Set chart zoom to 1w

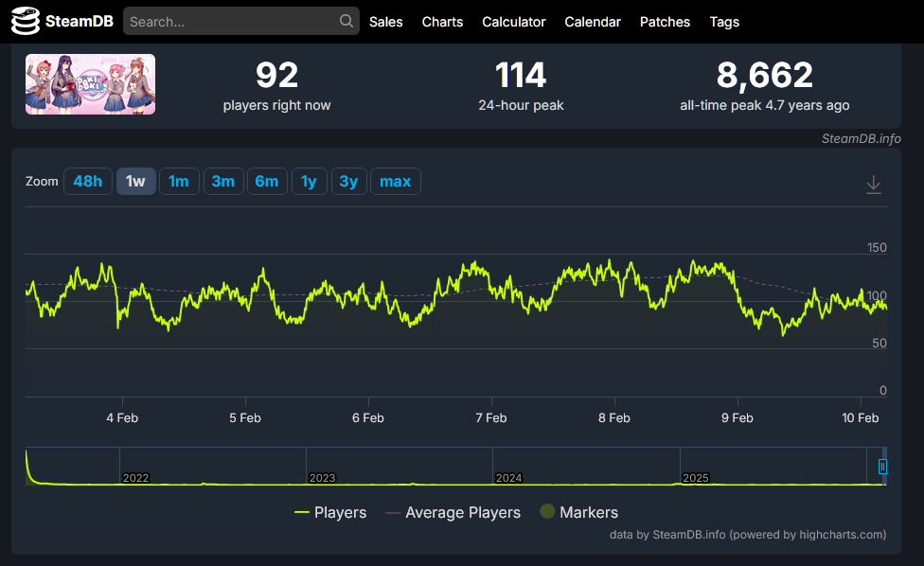(136, 182)
